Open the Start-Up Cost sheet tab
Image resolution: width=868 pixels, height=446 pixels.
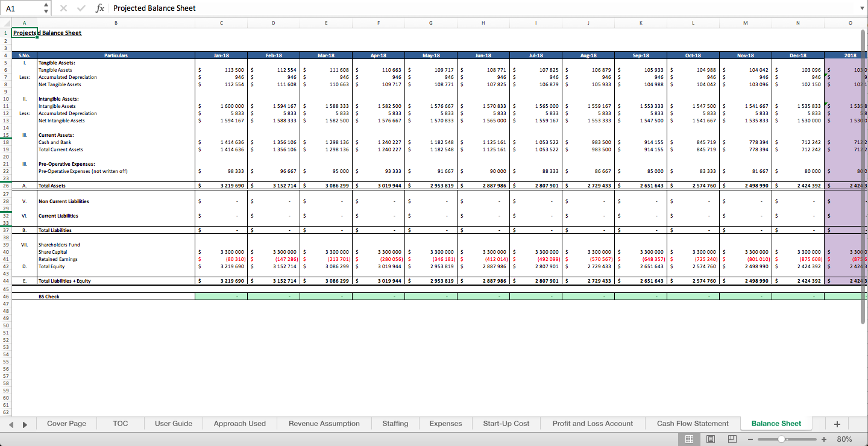click(506, 424)
